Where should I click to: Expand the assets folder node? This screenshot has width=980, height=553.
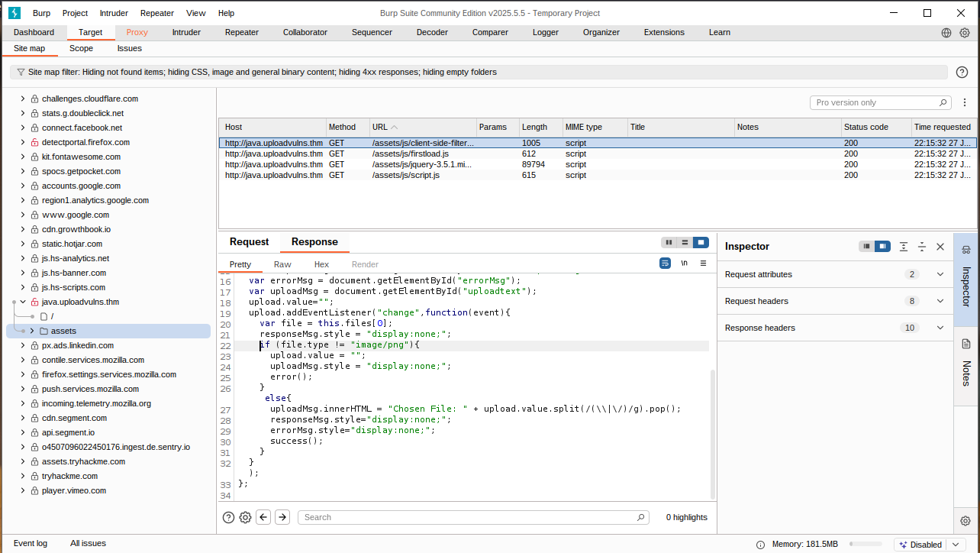coord(32,331)
